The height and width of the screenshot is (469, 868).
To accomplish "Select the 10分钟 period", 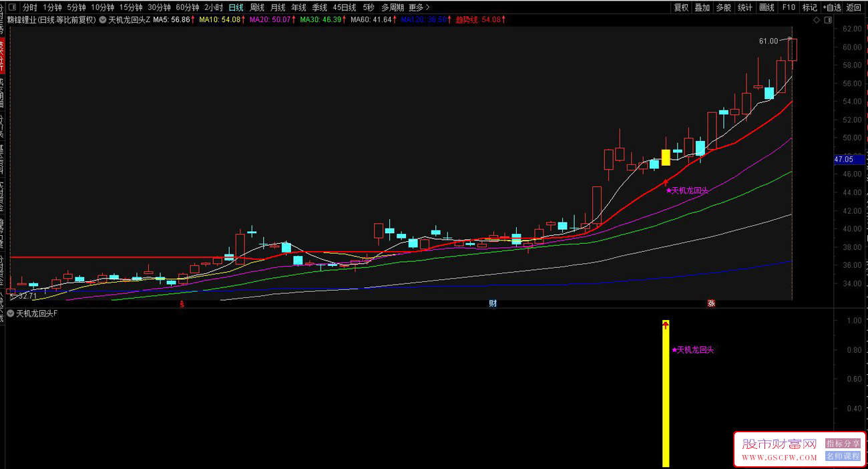I will click(103, 7).
